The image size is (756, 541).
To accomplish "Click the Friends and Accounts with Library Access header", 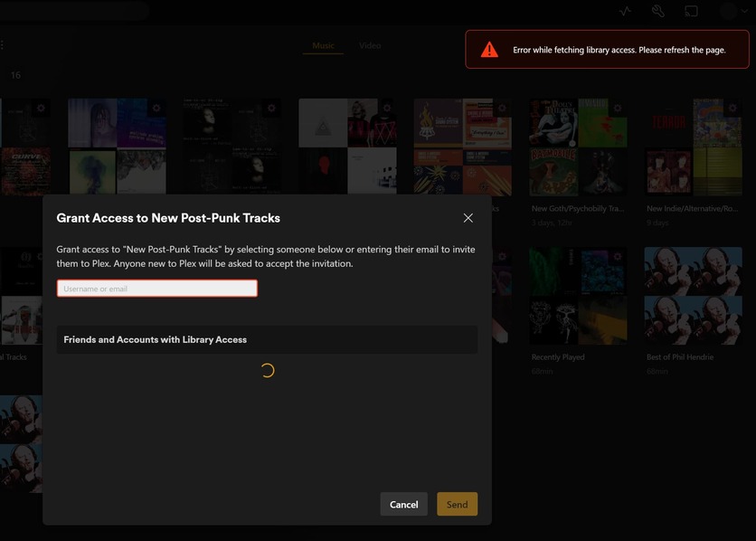I will [267, 339].
